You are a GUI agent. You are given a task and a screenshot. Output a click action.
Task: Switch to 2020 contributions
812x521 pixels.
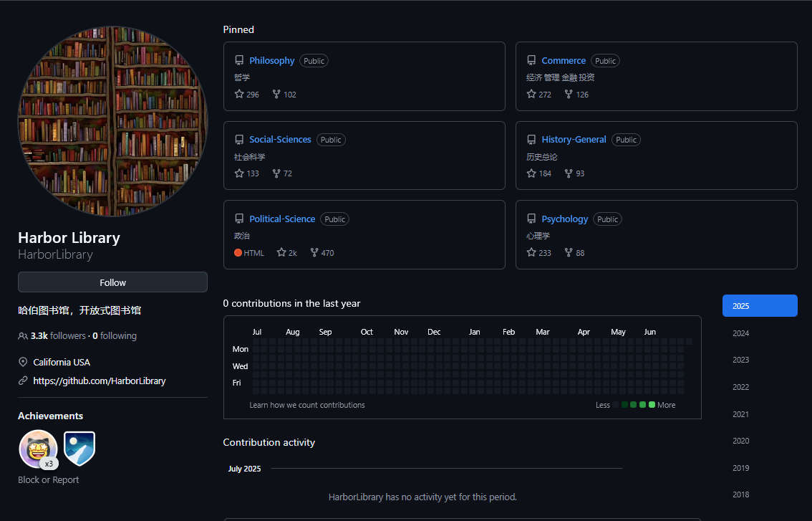pos(740,441)
